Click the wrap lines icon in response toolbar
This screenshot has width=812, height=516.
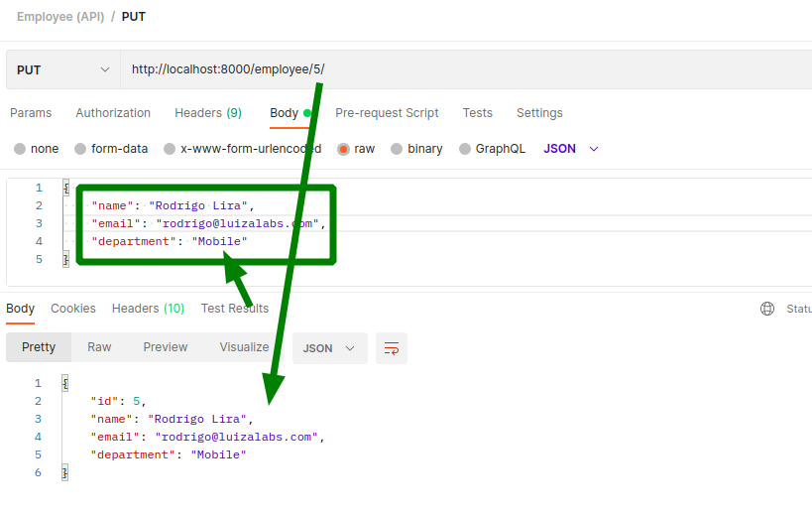click(392, 348)
